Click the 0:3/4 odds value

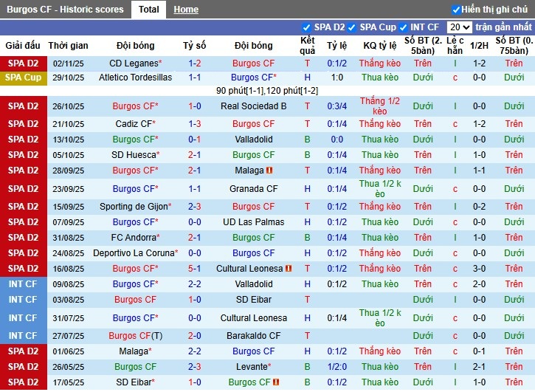pyautogui.click(x=337, y=106)
